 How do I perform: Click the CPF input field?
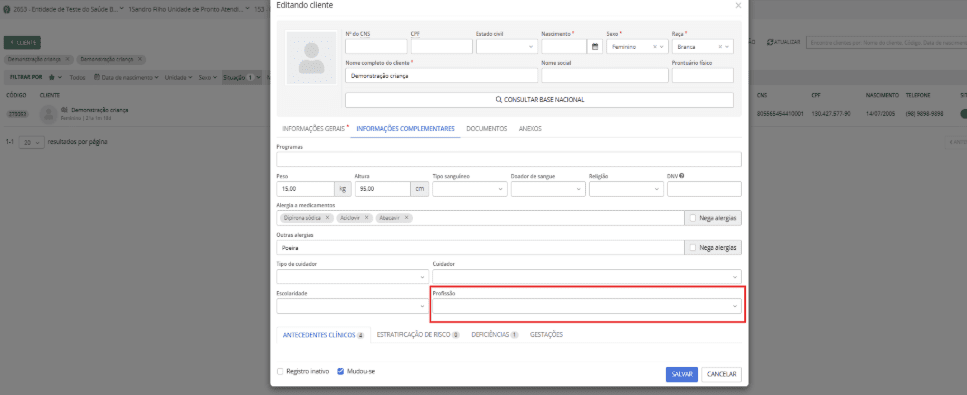[442, 46]
